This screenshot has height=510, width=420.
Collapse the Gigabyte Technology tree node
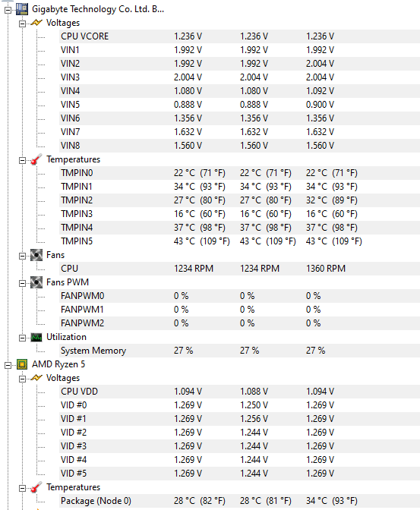tap(8, 10)
